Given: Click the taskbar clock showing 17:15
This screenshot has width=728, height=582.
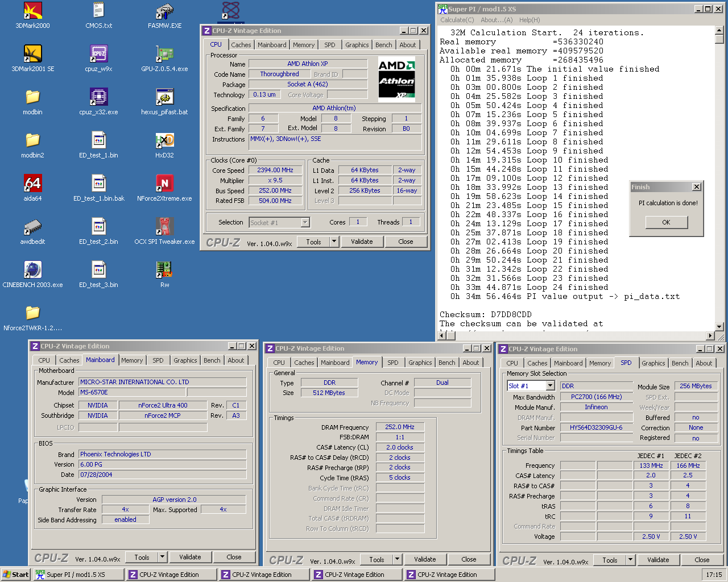Looking at the screenshot, I should coord(714,575).
